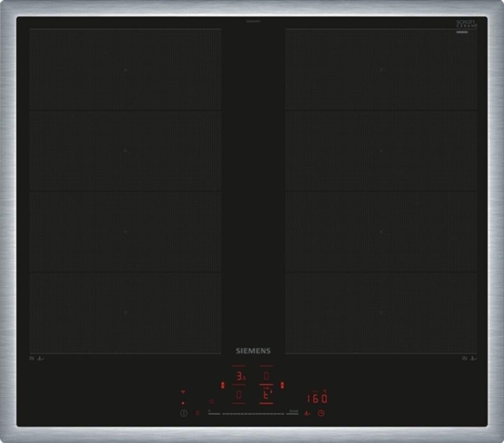Select rear-right zone showing 0
Screen dimensions: 504x443
click(x=266, y=376)
